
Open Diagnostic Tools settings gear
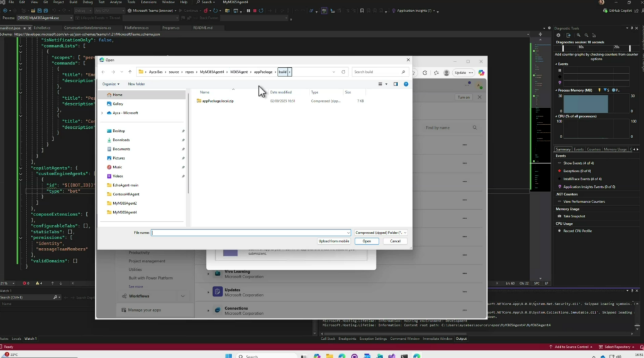point(558,35)
